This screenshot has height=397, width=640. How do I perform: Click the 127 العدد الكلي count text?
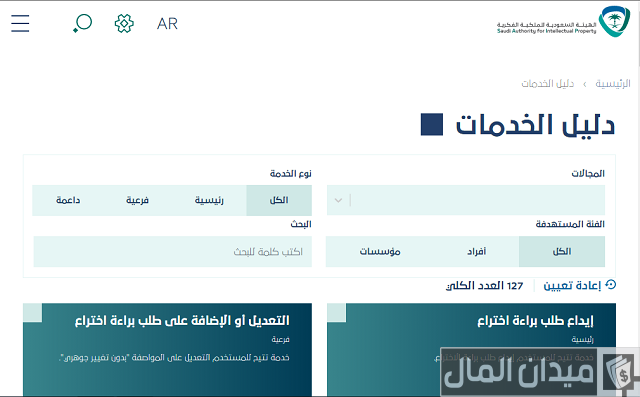484,286
